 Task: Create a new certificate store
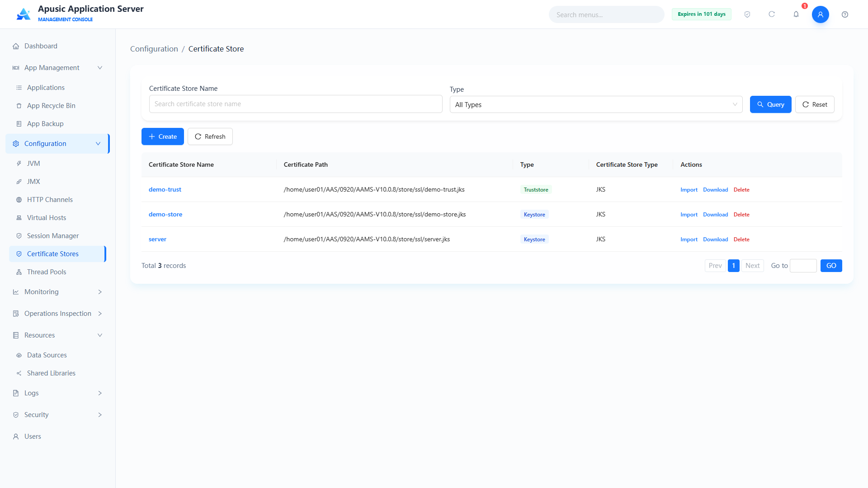click(162, 136)
